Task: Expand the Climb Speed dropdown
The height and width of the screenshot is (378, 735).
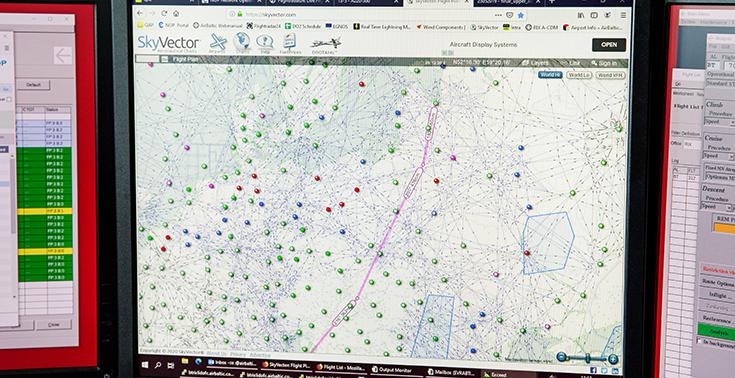Action: tap(719, 122)
